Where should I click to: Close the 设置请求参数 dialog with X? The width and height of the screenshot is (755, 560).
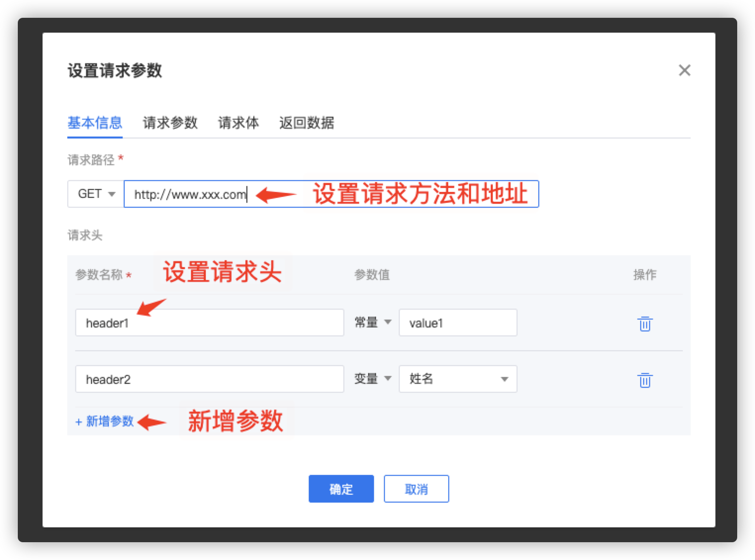tap(684, 70)
